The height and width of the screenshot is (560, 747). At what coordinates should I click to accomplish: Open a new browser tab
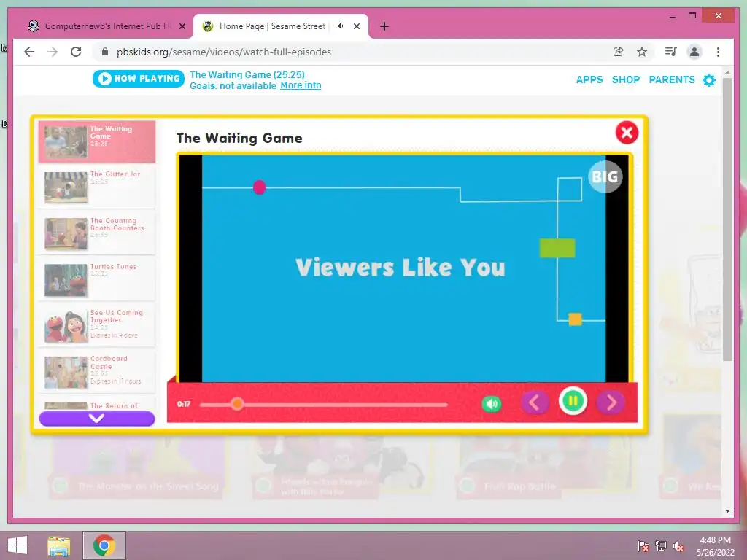pyautogui.click(x=384, y=27)
